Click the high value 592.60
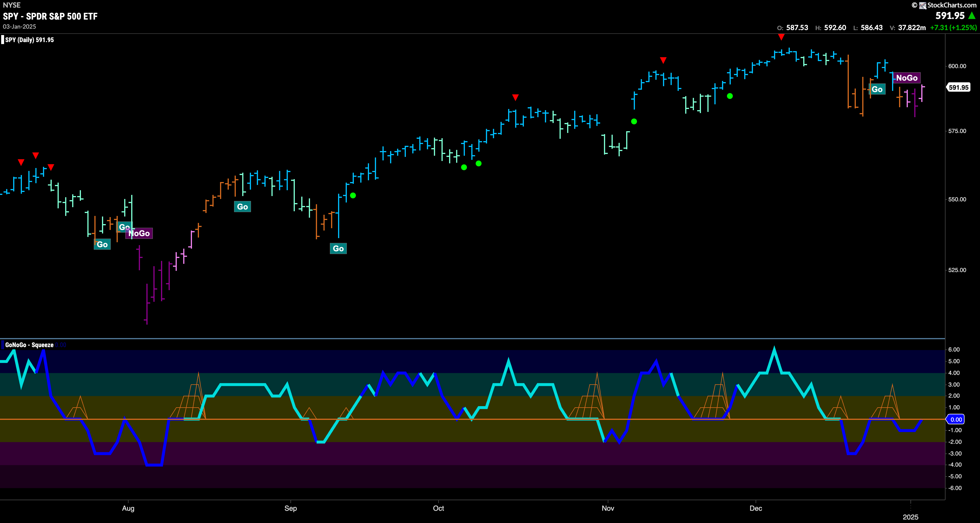The height and width of the screenshot is (523, 980). point(835,28)
